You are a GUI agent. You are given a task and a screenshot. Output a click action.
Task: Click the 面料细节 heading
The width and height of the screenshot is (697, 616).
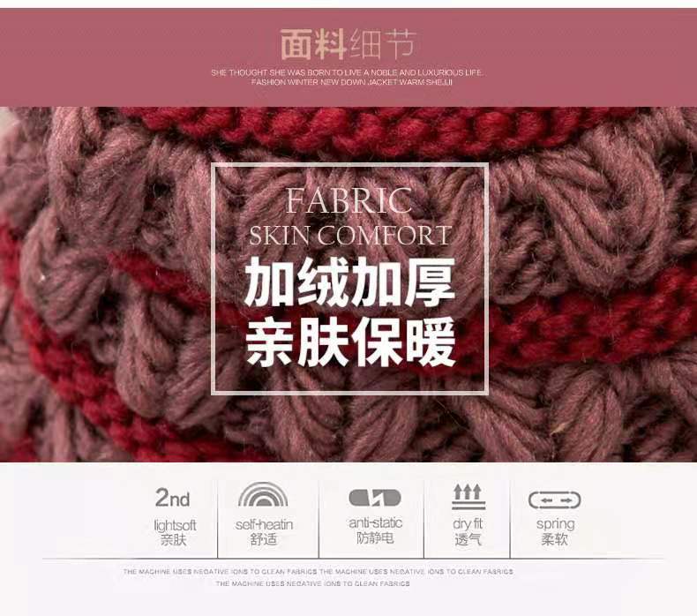(x=348, y=44)
